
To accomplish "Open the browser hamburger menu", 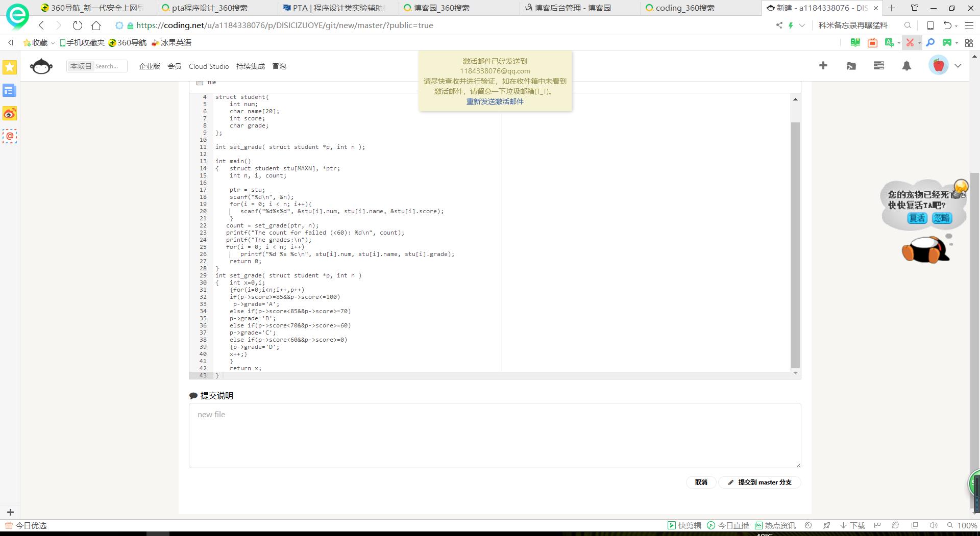I will click(968, 25).
